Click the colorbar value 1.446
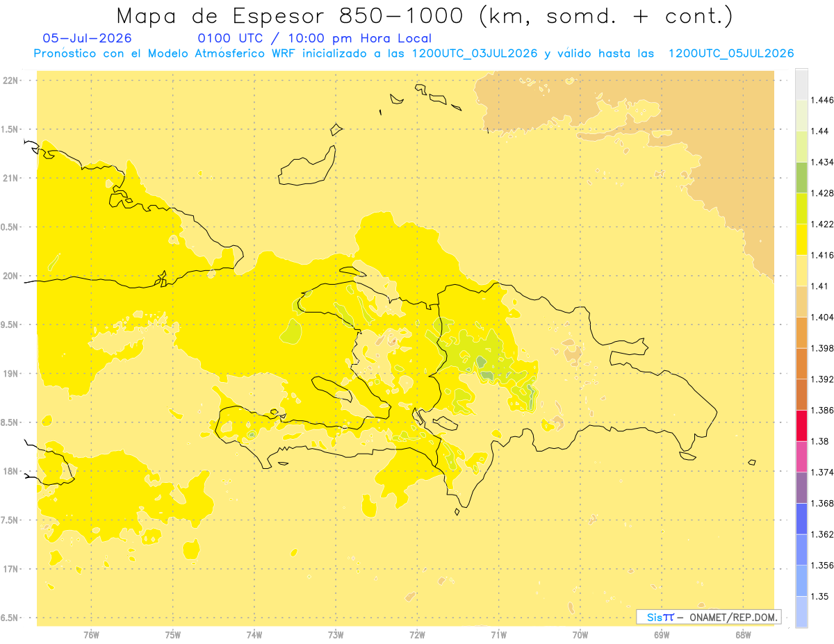 822,100
